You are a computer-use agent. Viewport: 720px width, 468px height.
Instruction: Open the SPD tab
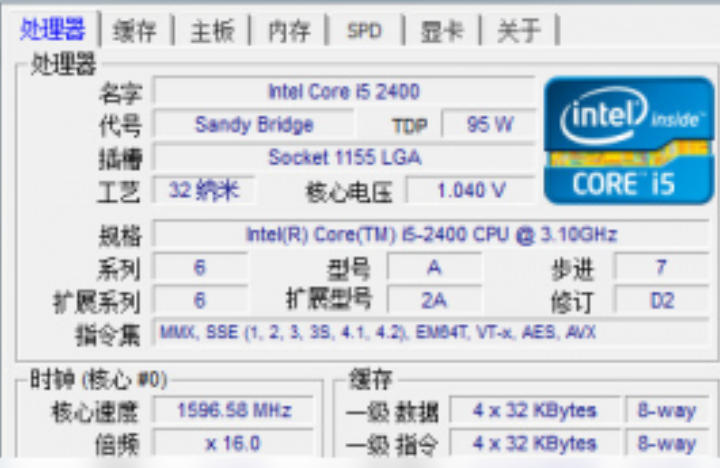(365, 31)
